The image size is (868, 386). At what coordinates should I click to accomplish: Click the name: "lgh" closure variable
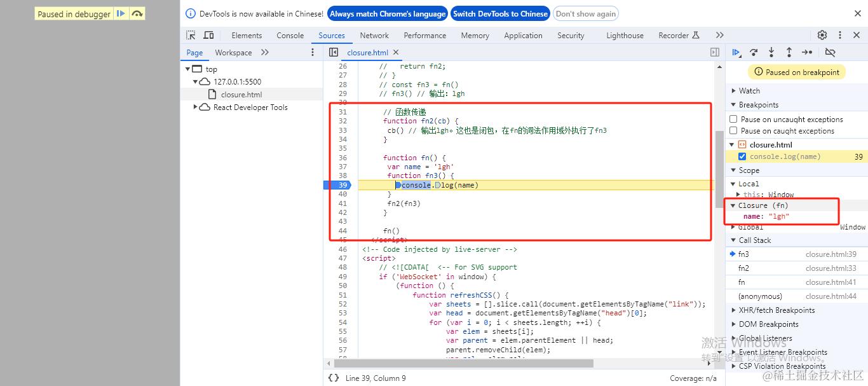tap(766, 216)
